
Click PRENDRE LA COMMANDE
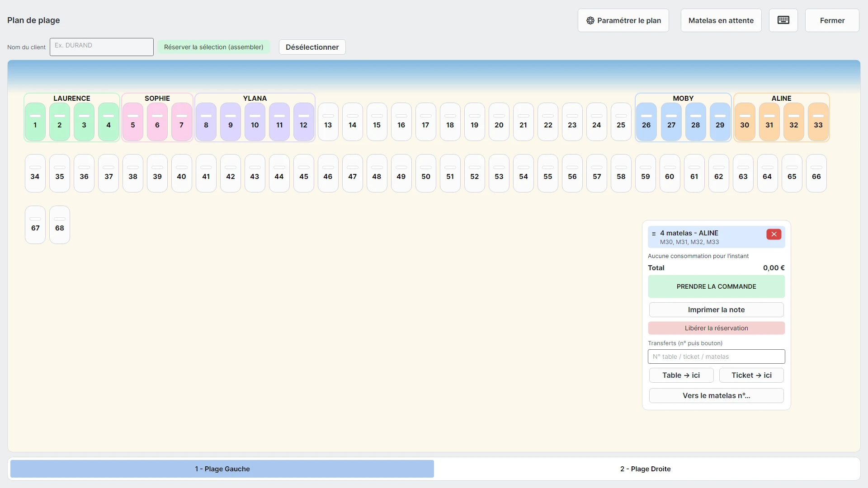717,286
